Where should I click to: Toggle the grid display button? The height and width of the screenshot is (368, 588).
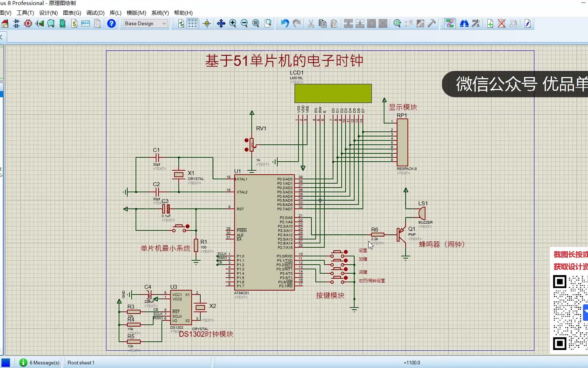tap(193, 24)
